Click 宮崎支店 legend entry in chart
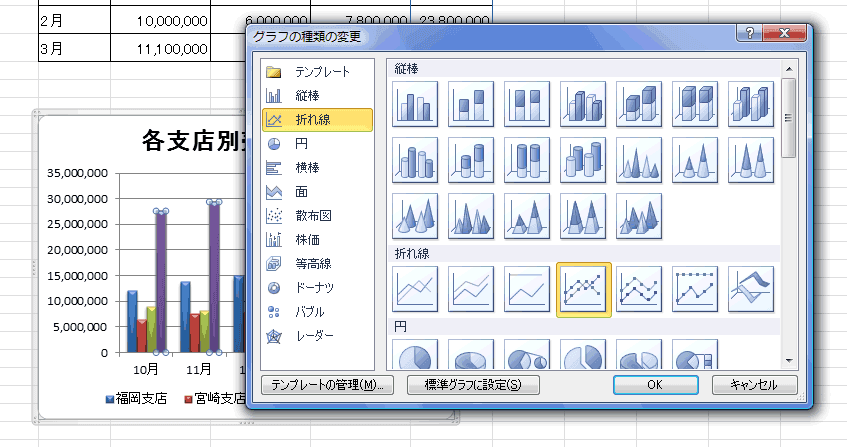The width and height of the screenshot is (847, 447). point(215,399)
